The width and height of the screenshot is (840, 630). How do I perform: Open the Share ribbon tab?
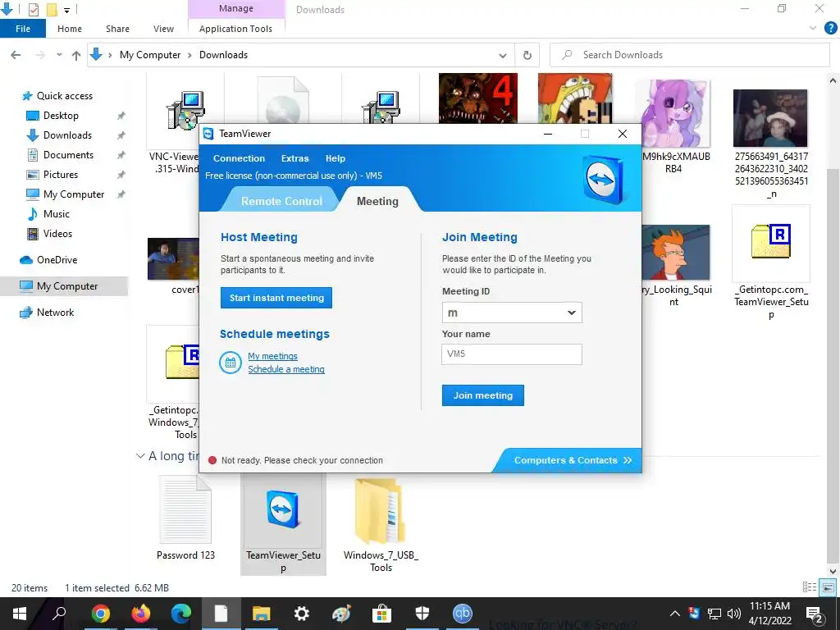pyautogui.click(x=117, y=29)
